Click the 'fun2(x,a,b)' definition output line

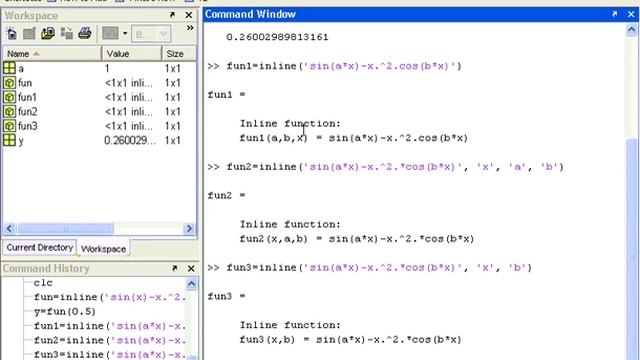[x=357, y=239]
